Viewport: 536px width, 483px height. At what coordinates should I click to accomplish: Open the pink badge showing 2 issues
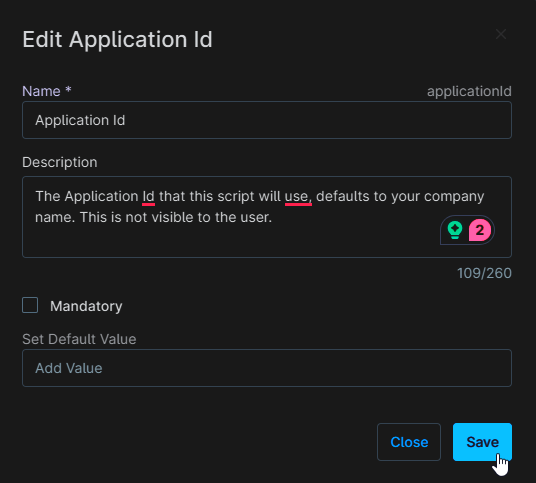tap(480, 230)
